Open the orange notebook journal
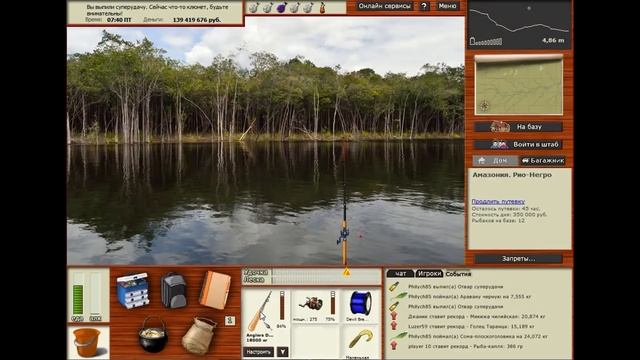640x360 pixels. (215, 290)
